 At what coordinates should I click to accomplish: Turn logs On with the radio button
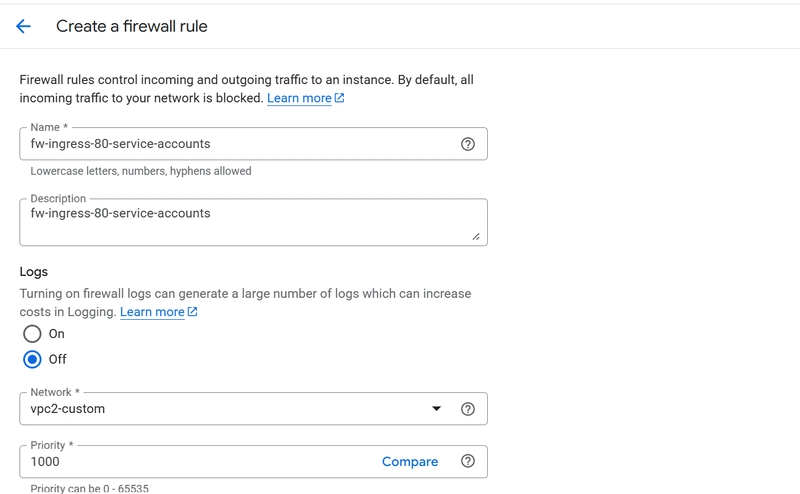[32, 334]
